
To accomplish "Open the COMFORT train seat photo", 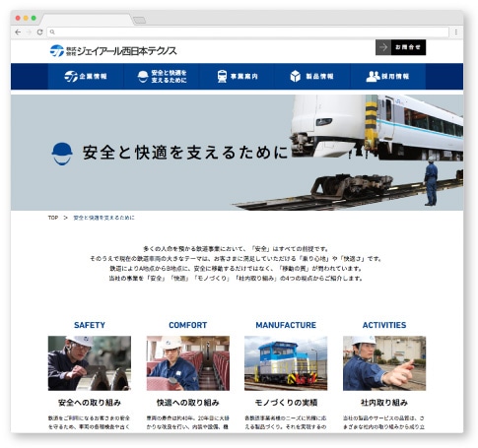I will (188, 363).
